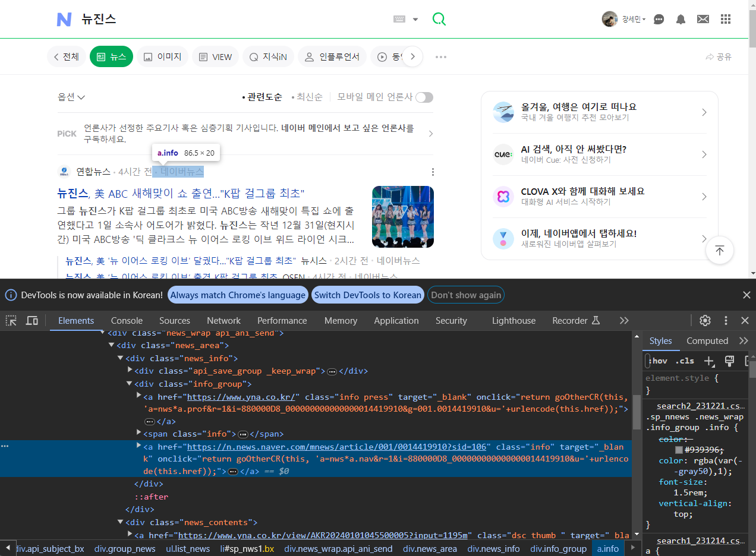The image size is (756, 556).
Task: Show next search category tabs arrow
Action: pos(412,57)
